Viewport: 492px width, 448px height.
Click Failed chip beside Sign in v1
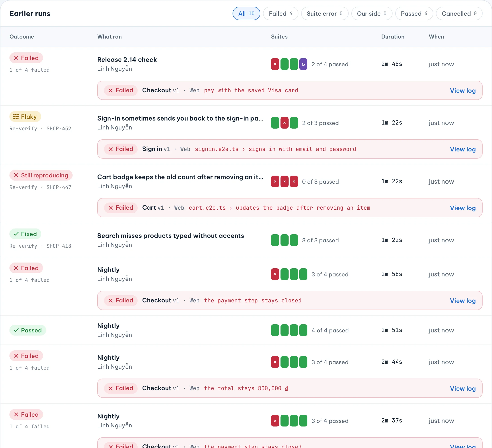point(121,149)
